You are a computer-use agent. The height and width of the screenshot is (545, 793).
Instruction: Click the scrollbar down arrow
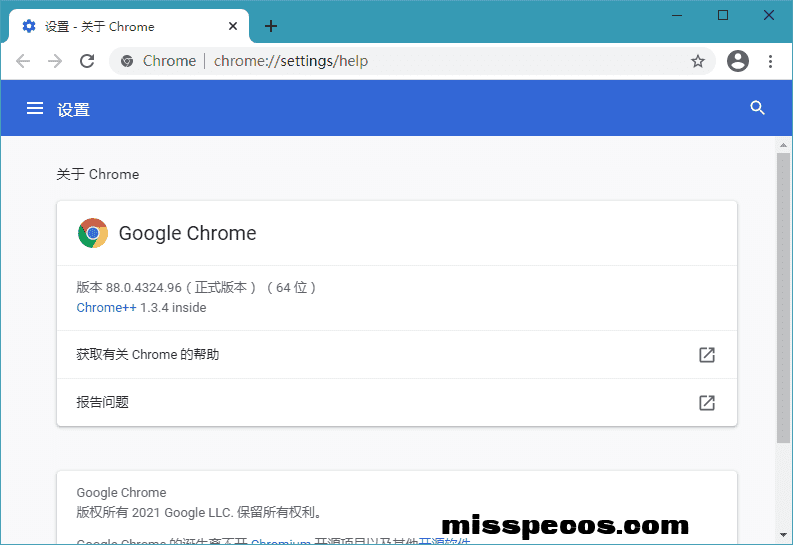783,535
